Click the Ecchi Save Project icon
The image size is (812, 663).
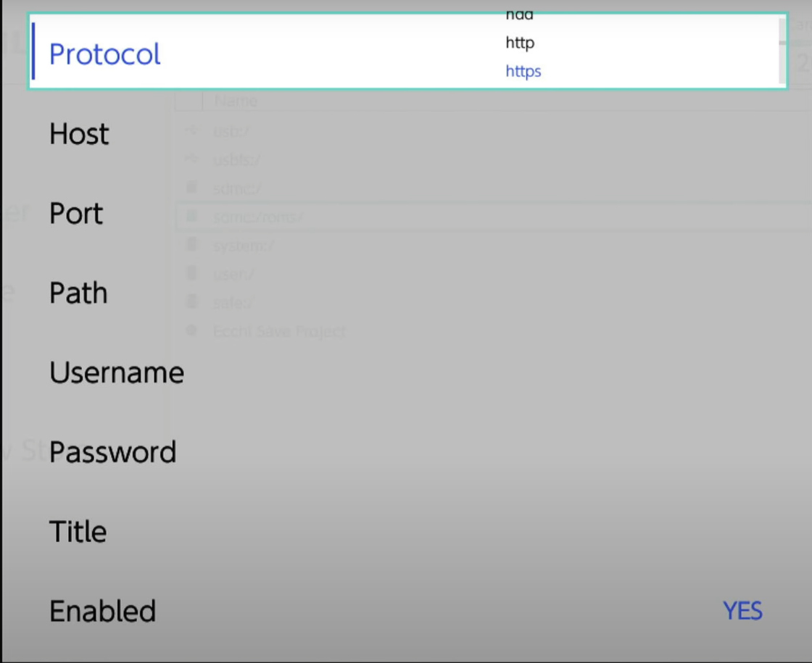(x=191, y=330)
